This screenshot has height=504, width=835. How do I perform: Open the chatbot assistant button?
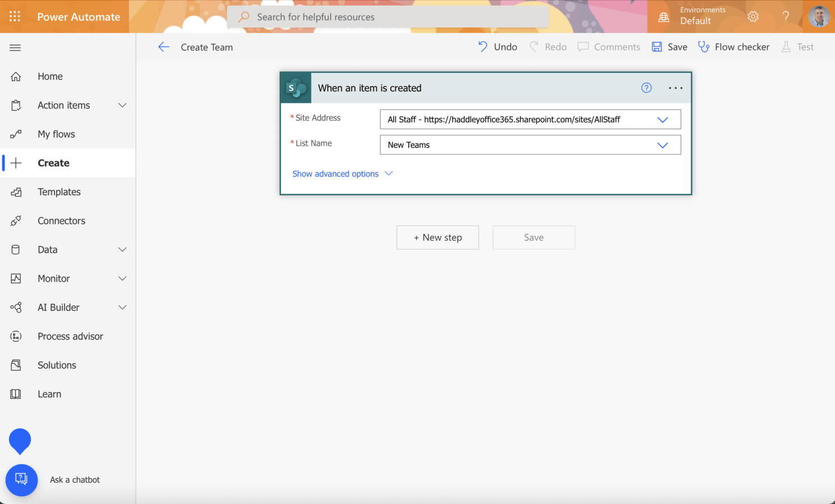tap(21, 480)
